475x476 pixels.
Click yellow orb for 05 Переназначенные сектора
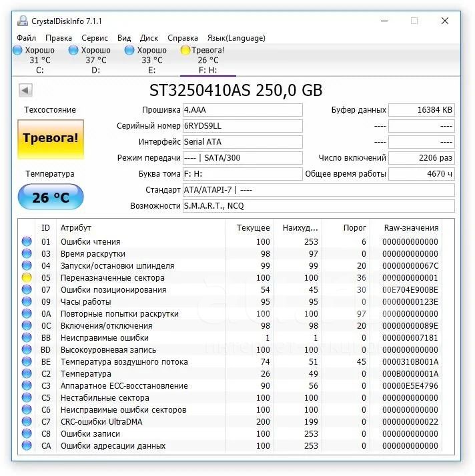point(27,277)
